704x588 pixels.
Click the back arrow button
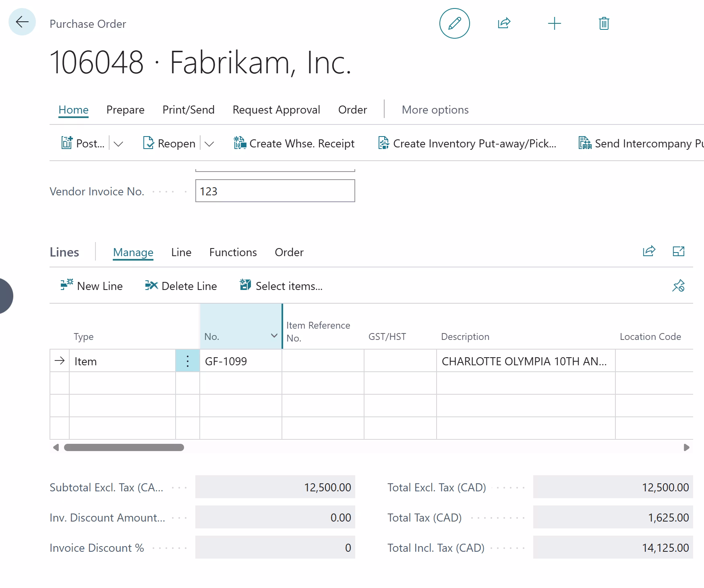point(22,22)
